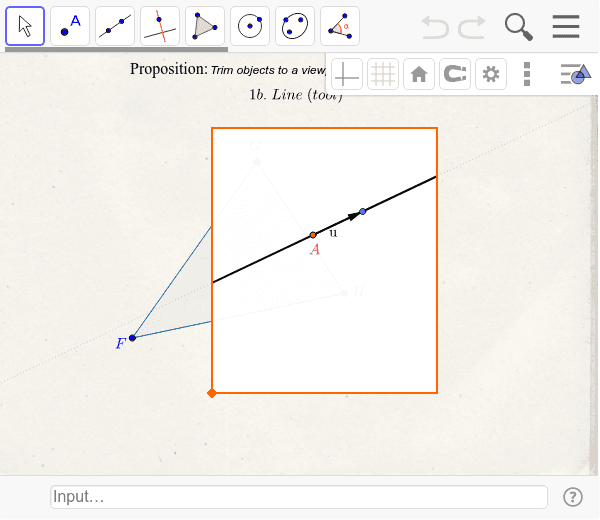This screenshot has height=520, width=600.
Task: Open graphics settings gear
Action: pyautogui.click(x=491, y=74)
